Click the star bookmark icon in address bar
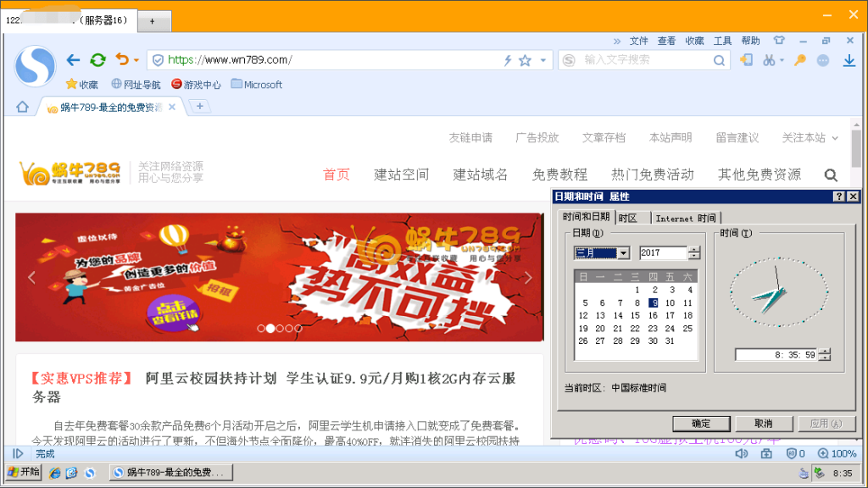 pos(525,60)
